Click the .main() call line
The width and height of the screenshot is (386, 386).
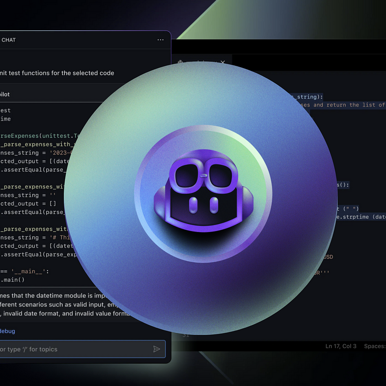coord(13,280)
